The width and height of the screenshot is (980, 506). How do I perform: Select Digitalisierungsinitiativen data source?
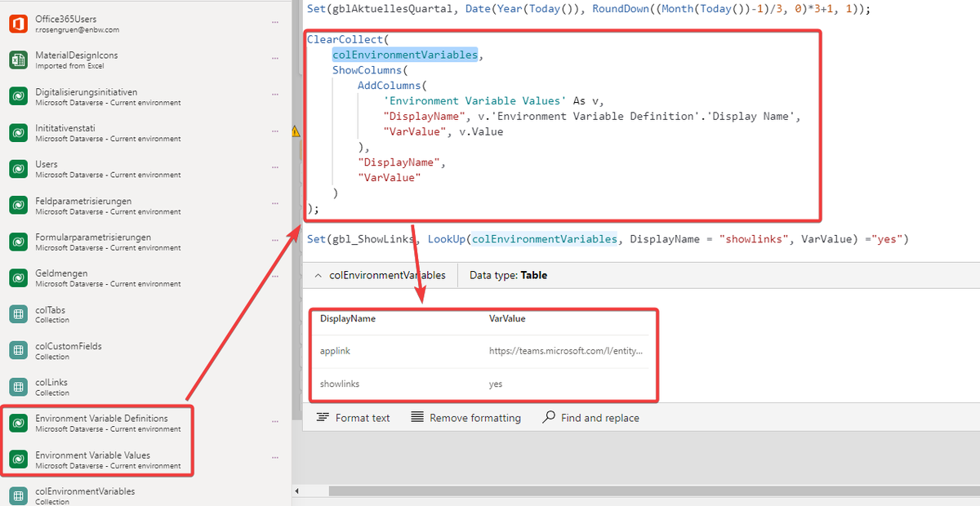tap(145, 97)
